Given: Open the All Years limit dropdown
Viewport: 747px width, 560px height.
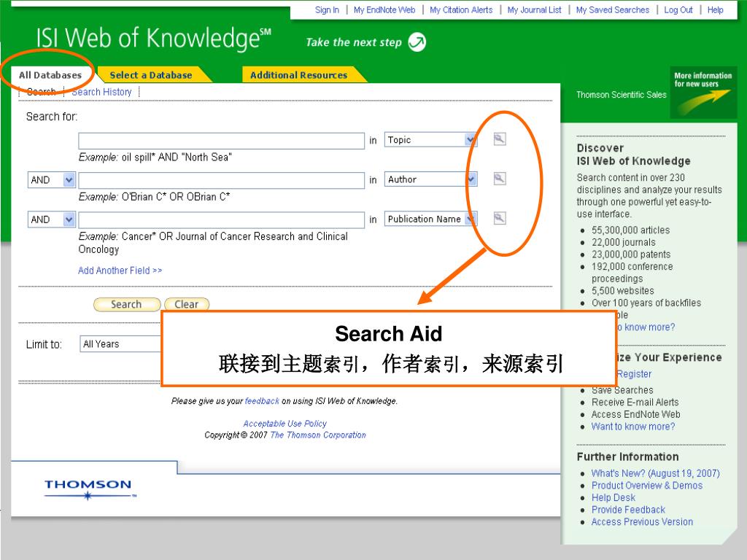Looking at the screenshot, I should (120, 344).
